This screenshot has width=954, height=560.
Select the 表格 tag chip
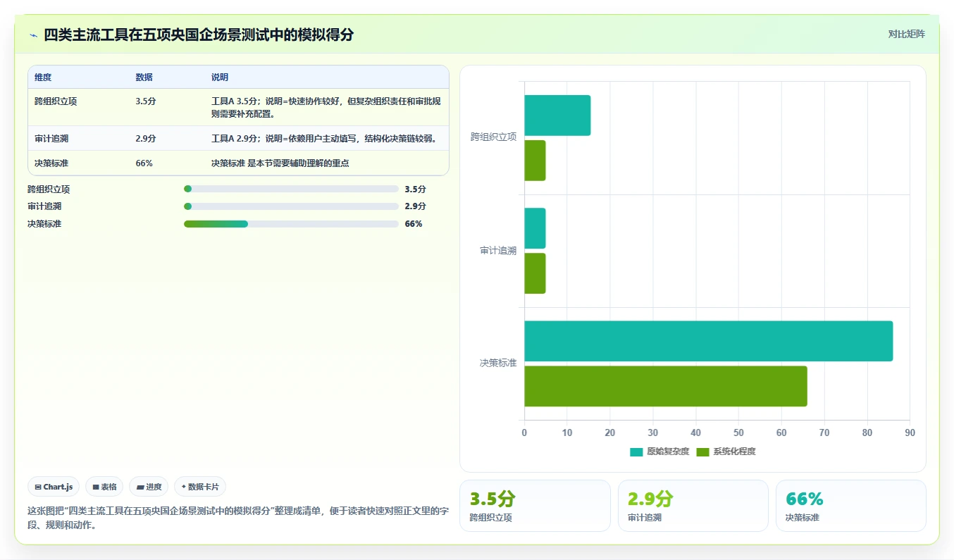(104, 487)
